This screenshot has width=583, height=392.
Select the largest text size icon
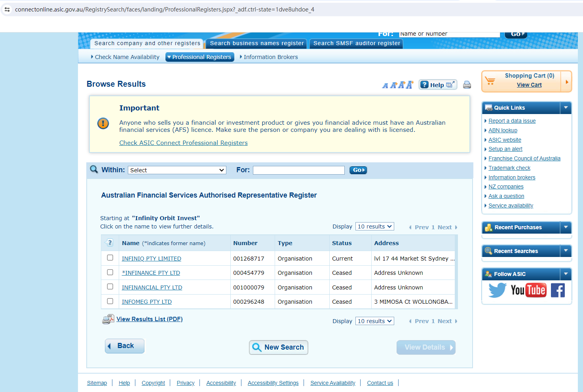coord(410,84)
